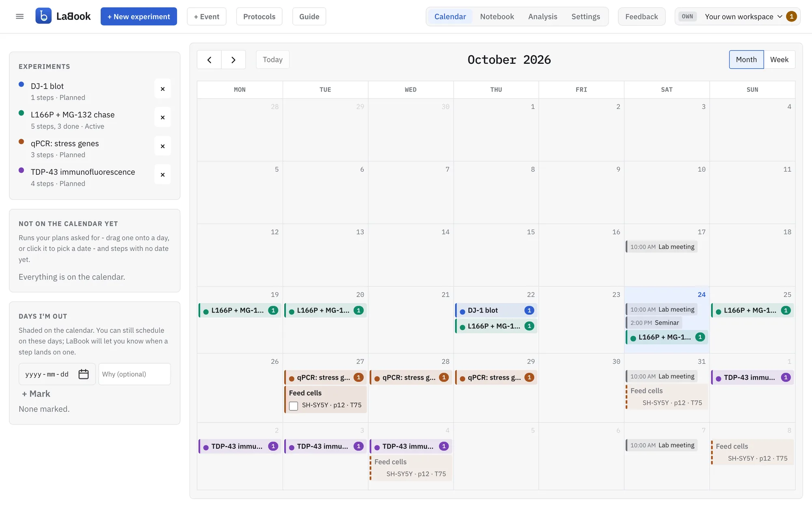Viewport: 812px width, 508px height.
Task: Jump to Today
Action: coord(272,60)
